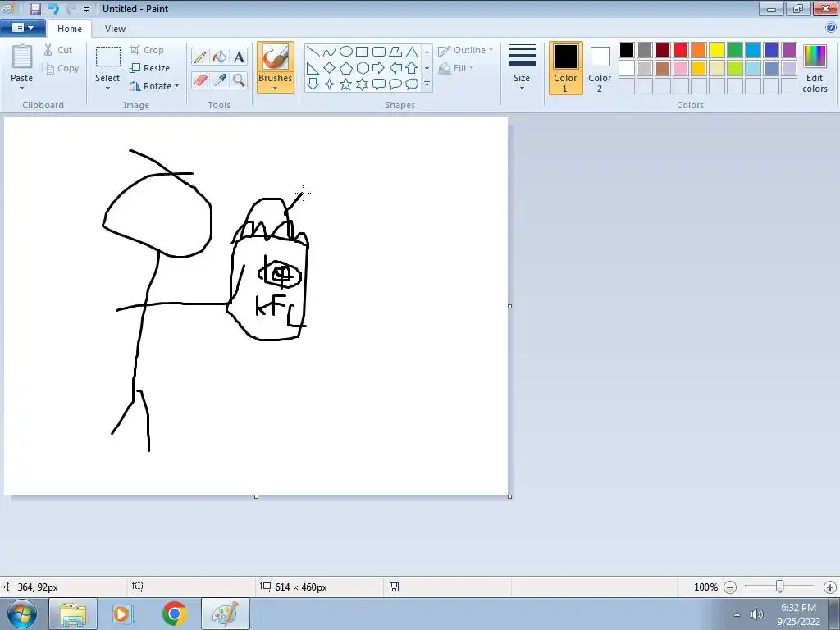The image size is (840, 630).
Task: Open Google Chrome from taskbar
Action: (x=174, y=614)
